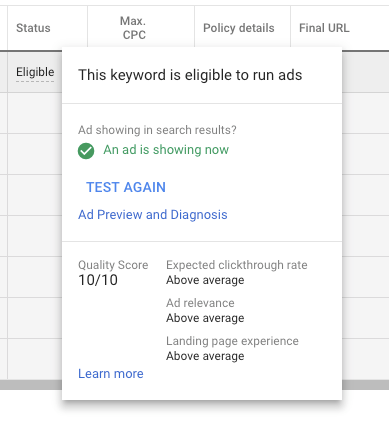
Task: Select the Policy details column header
Action: coord(239,28)
